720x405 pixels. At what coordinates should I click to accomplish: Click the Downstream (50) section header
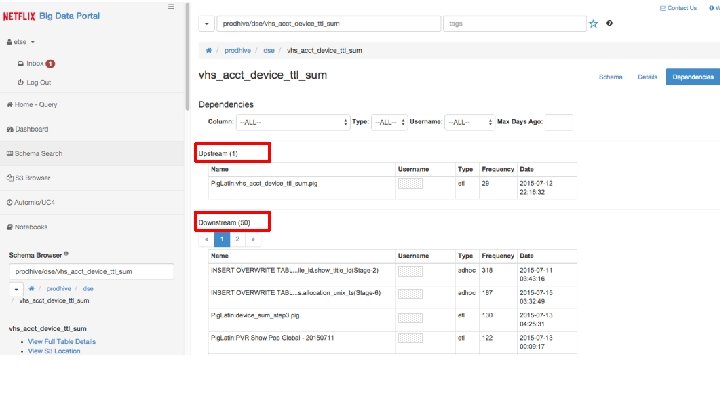tap(225, 222)
